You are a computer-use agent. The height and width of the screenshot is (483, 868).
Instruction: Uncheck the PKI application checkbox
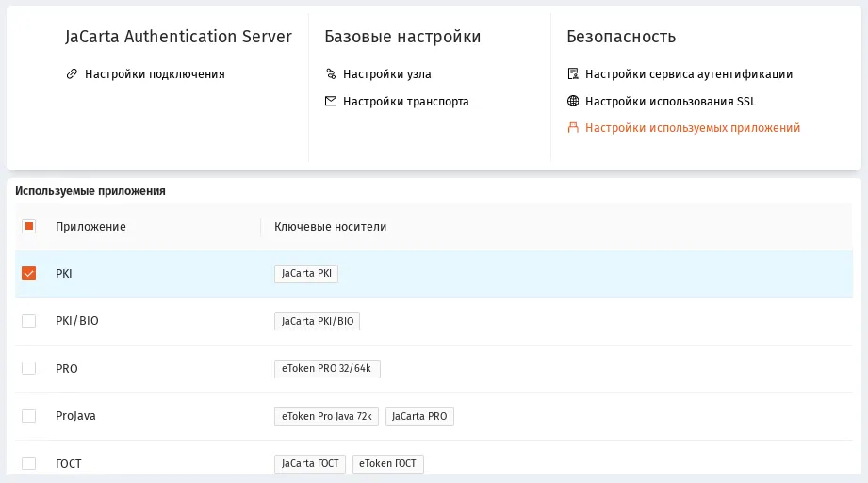[x=29, y=273]
